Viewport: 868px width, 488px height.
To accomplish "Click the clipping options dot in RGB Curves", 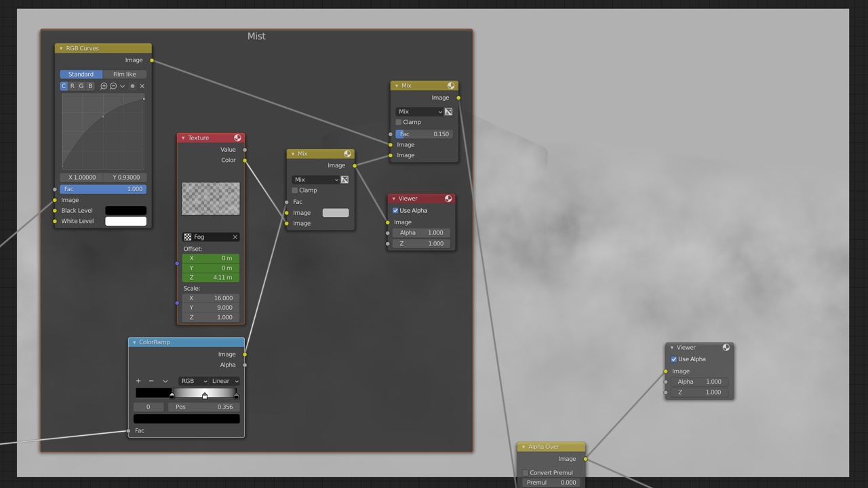I will (x=132, y=86).
